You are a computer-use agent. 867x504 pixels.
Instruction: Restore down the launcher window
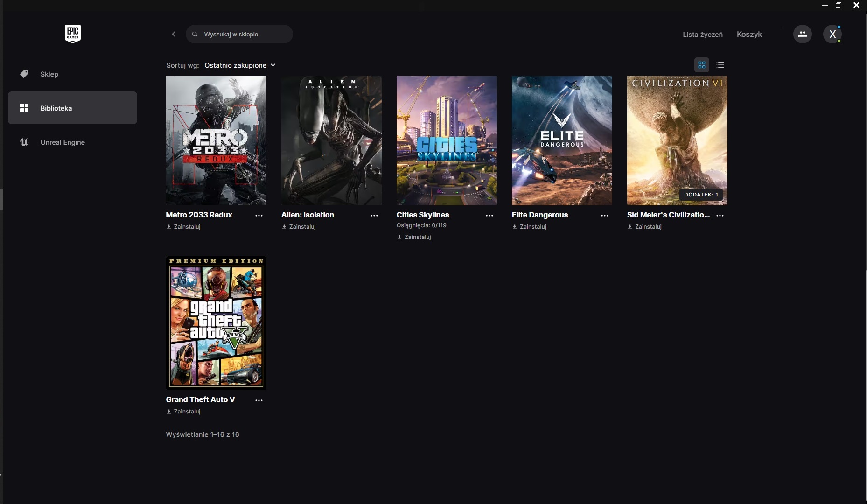839,5
